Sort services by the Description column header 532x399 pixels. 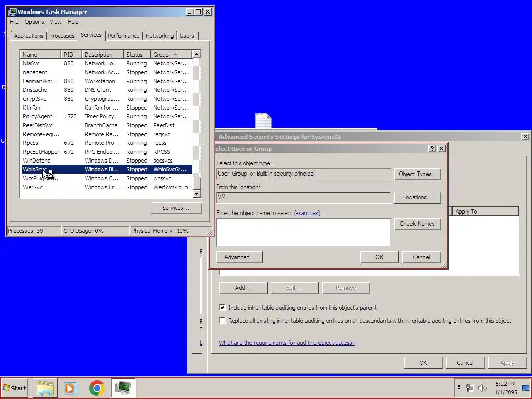tap(102, 54)
